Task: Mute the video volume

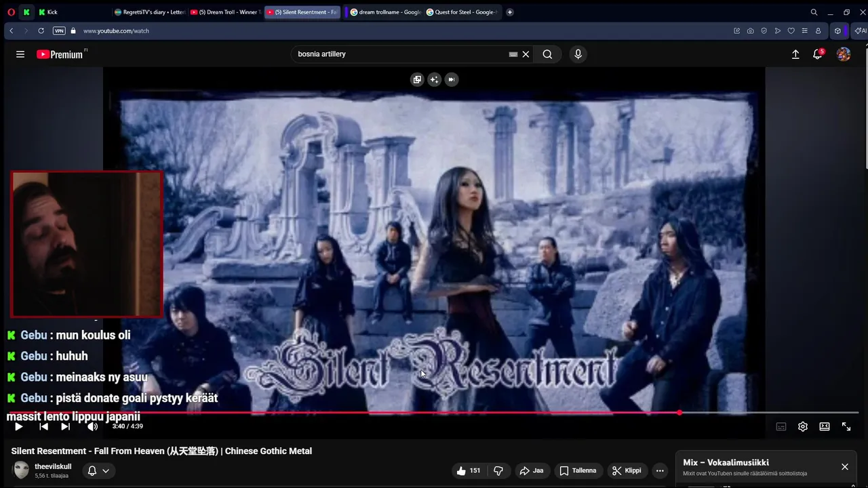Action: 92,426
